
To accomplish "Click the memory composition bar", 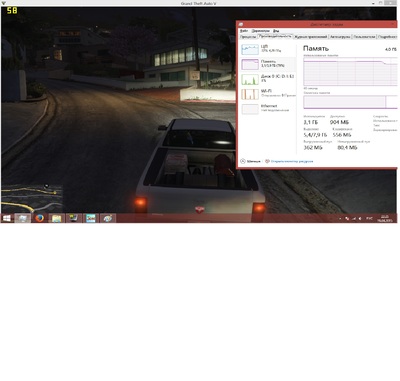I will coord(350,102).
